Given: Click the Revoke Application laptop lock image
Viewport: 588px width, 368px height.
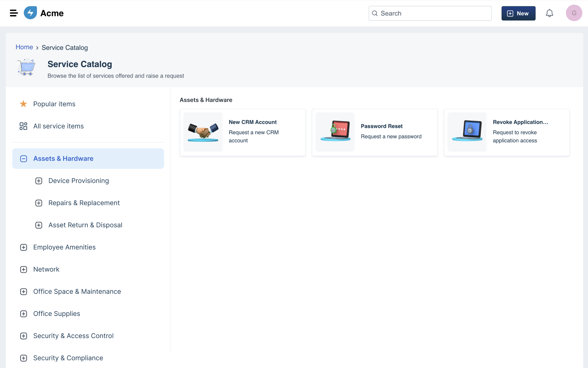Looking at the screenshot, I should (467, 132).
